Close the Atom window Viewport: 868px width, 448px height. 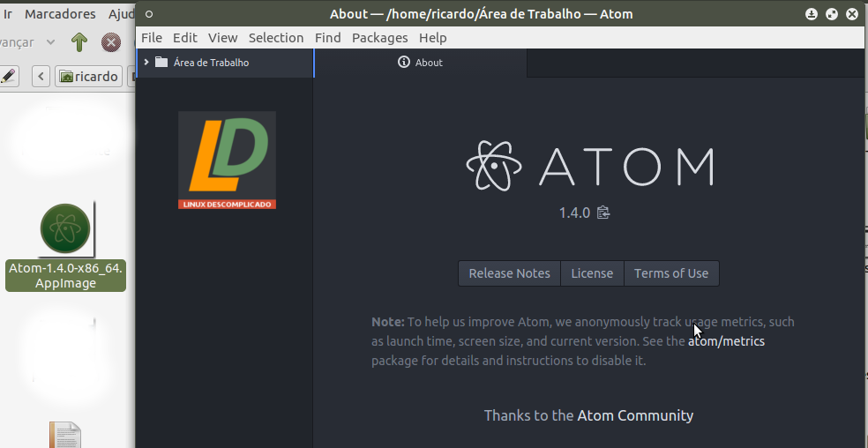(x=852, y=14)
